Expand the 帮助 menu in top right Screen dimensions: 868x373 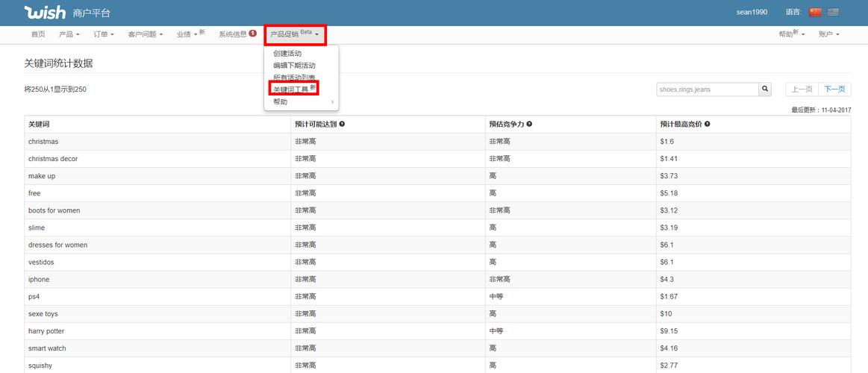click(792, 34)
